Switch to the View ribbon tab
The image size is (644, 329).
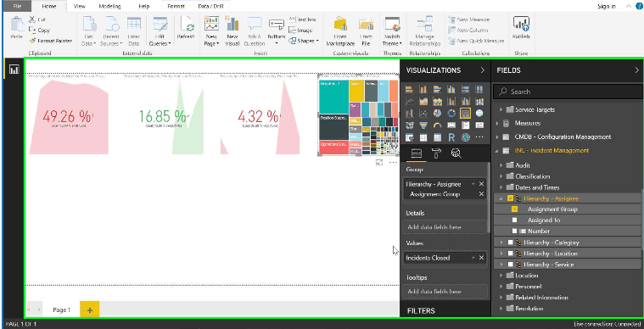pos(79,6)
